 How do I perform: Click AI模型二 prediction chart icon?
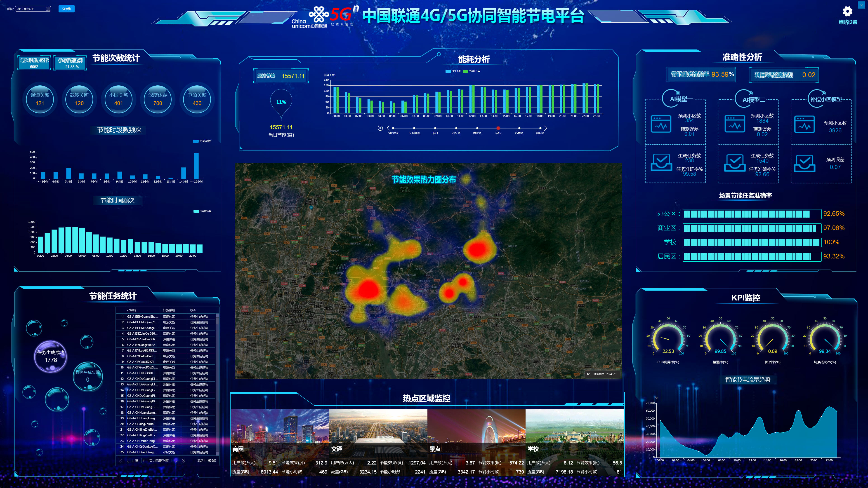tap(735, 124)
